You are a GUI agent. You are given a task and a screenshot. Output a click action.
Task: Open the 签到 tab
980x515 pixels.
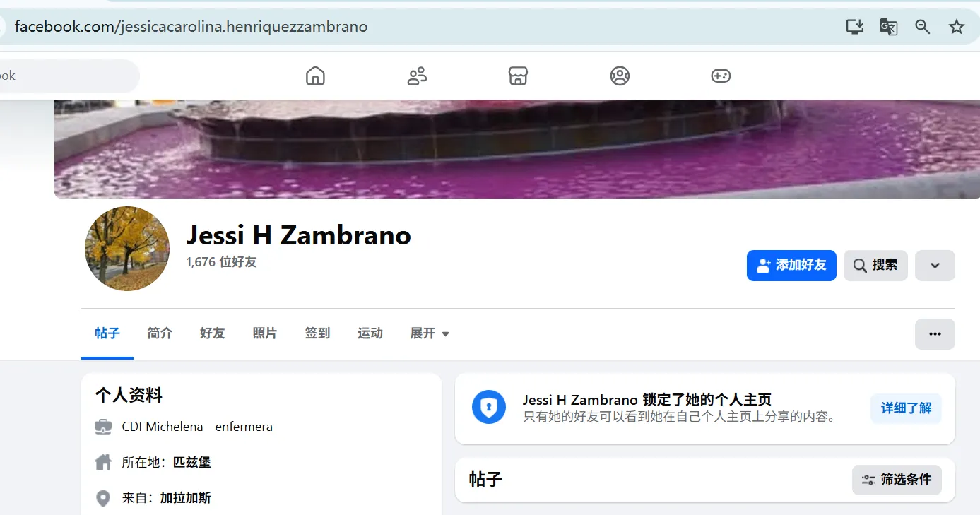click(x=317, y=333)
